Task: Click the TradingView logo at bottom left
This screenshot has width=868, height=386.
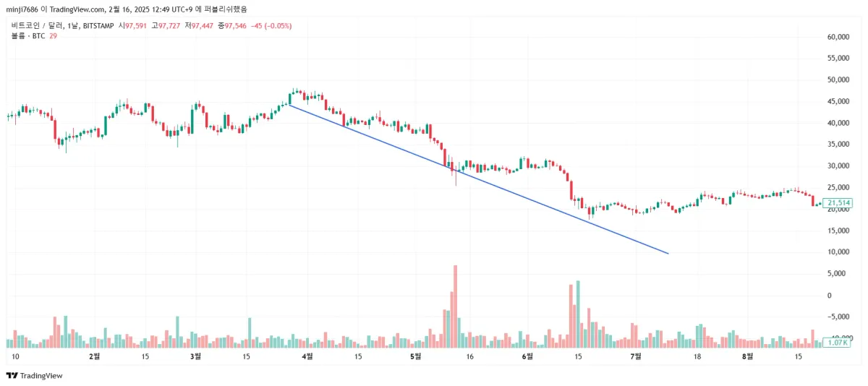Action: (x=34, y=376)
